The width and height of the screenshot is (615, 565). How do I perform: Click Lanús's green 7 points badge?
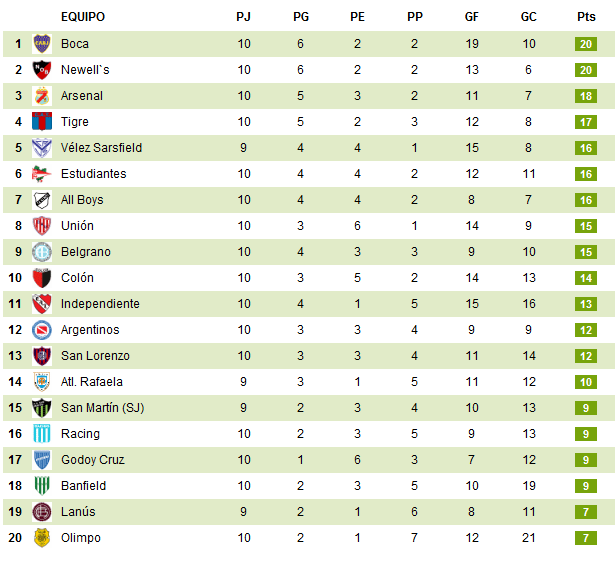pos(586,512)
